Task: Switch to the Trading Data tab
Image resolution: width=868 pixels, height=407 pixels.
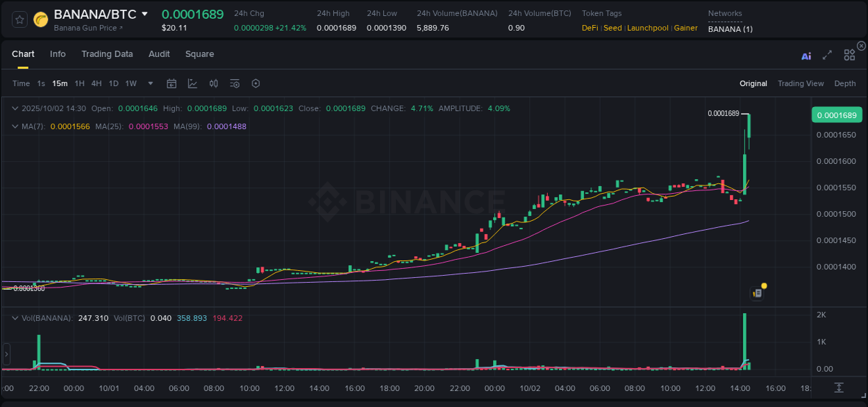Action: point(107,54)
